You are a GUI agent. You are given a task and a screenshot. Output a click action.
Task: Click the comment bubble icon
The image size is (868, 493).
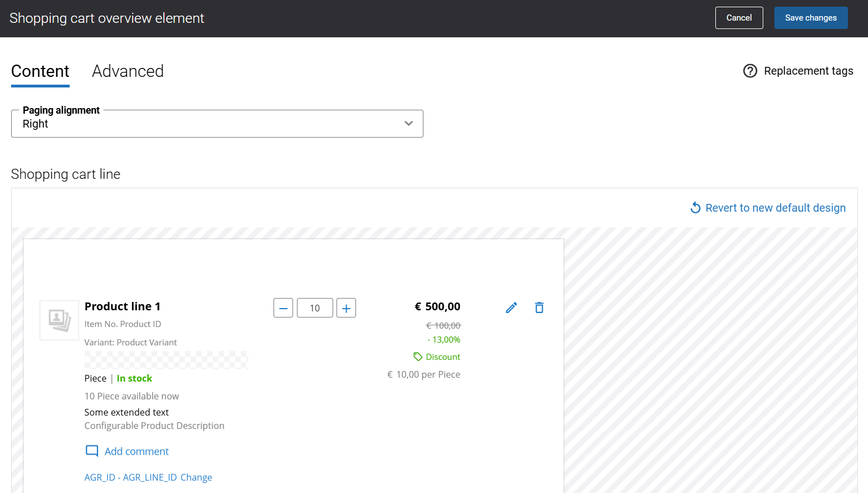(92, 451)
